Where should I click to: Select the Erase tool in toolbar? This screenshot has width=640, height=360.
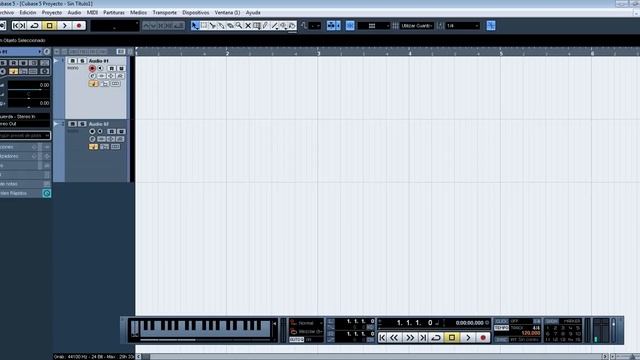point(230,26)
